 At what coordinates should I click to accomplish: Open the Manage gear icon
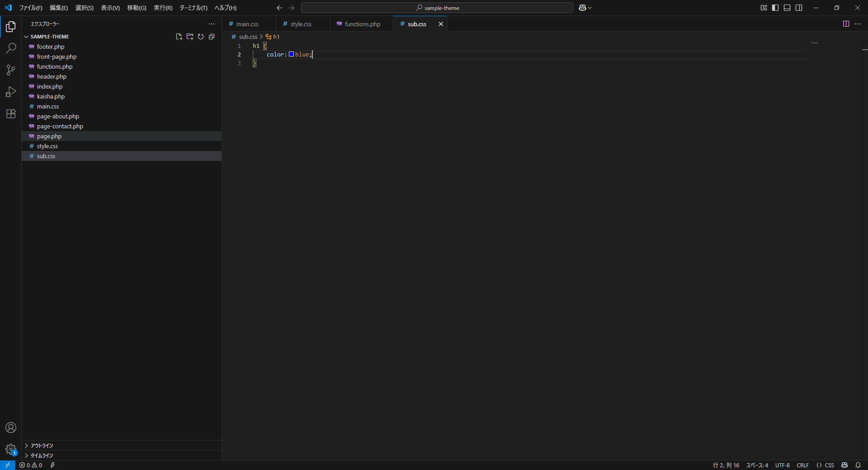(11, 449)
